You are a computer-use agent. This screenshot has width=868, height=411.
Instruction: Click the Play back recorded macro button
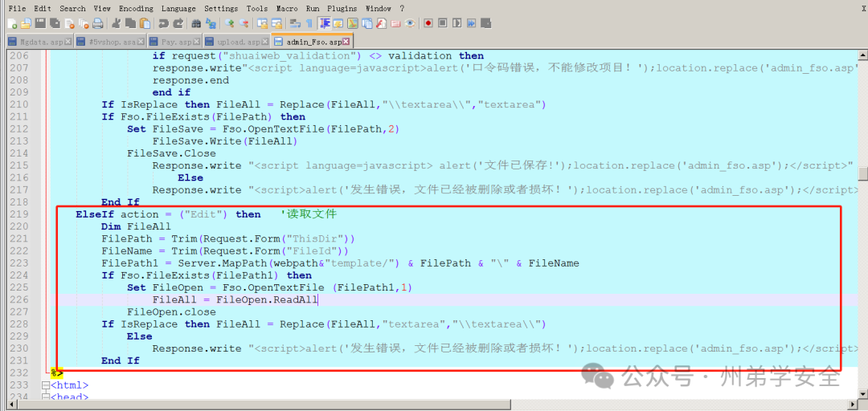pos(457,23)
